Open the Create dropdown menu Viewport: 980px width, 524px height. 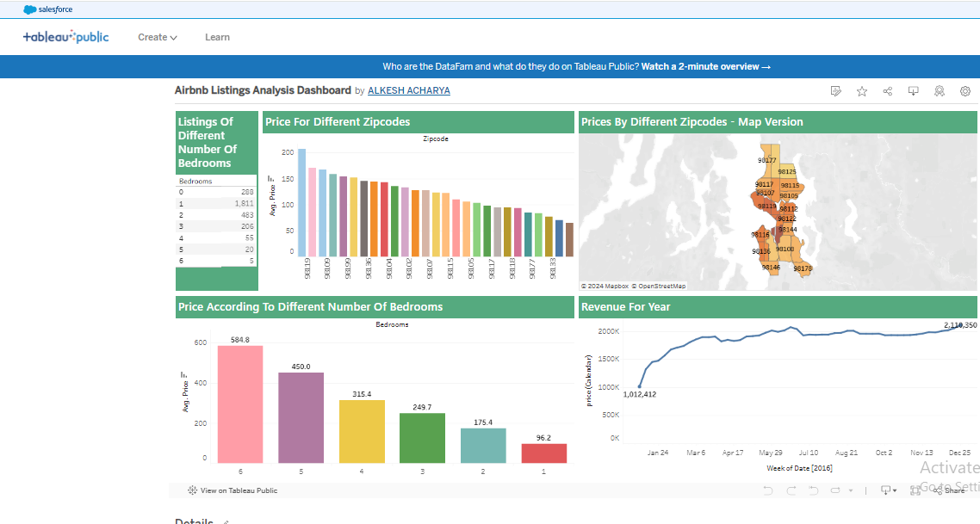tap(158, 37)
